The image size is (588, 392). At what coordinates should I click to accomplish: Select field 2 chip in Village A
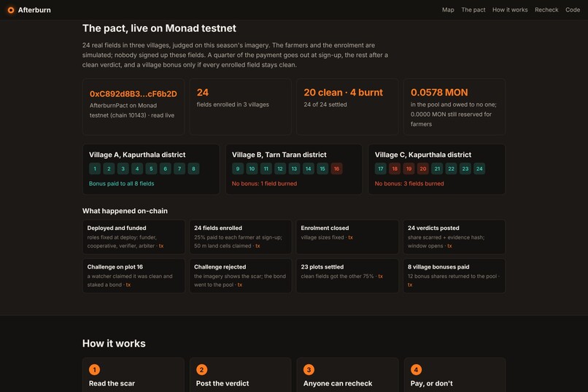pos(109,169)
